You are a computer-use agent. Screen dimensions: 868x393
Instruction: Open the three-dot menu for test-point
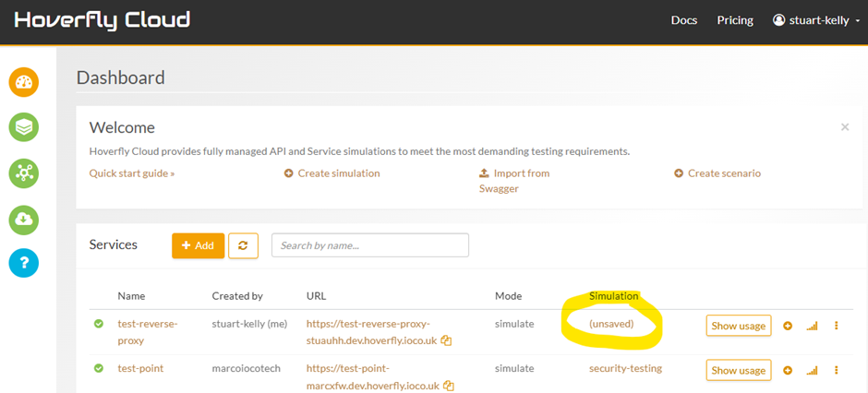pos(837,371)
